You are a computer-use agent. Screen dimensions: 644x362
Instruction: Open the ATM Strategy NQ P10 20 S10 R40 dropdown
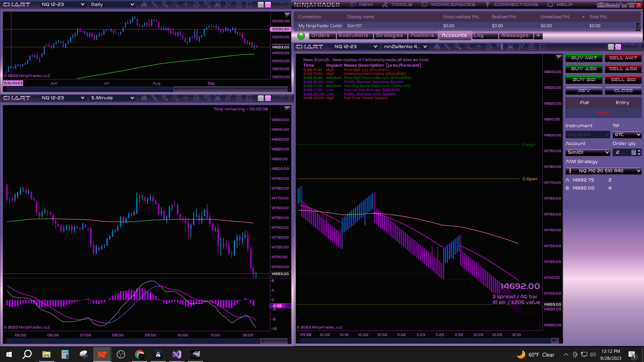(638, 171)
